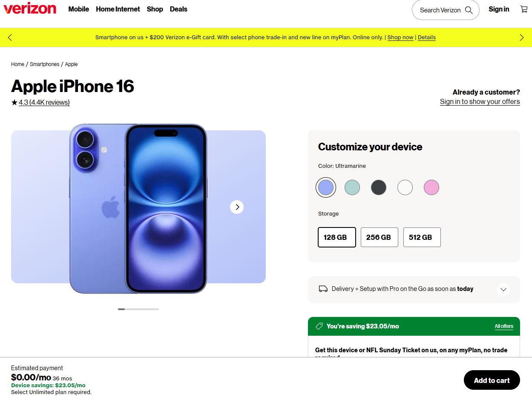Open the Deals menu
Viewport: 532px width, 397px height.
(x=178, y=9)
